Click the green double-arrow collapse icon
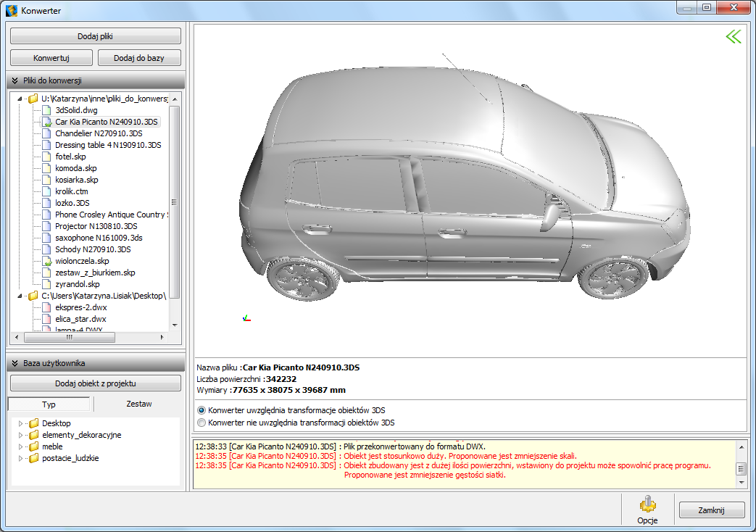This screenshot has height=532, width=756. point(734,37)
